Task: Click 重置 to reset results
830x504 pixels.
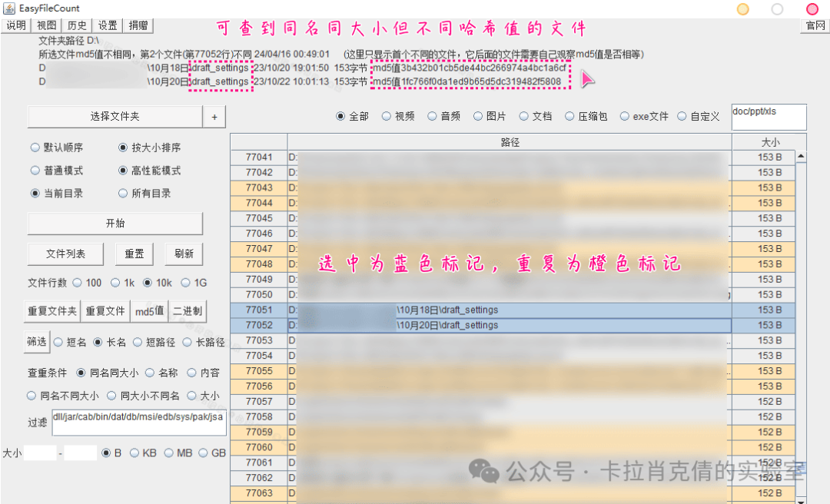Action: [x=134, y=254]
